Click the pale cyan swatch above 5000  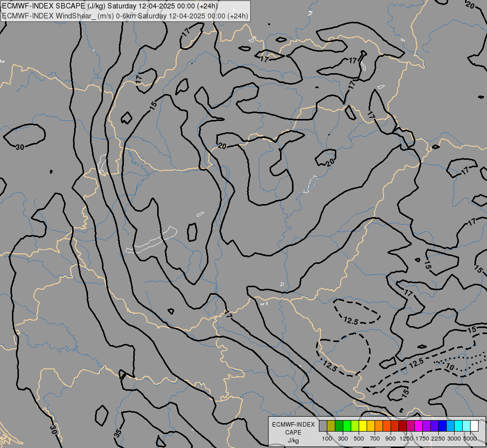click(x=466, y=426)
